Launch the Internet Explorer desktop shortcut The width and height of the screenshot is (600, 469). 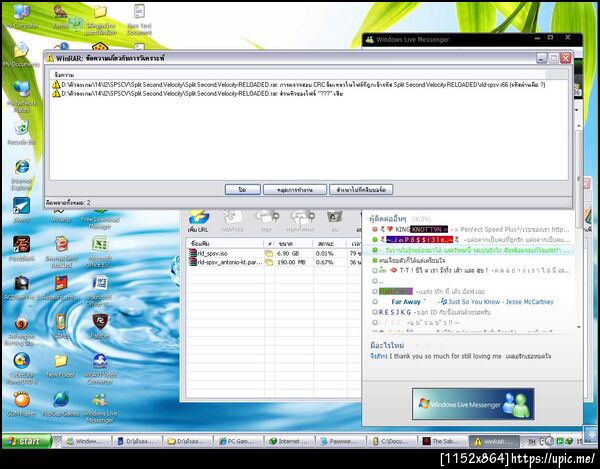click(x=21, y=175)
